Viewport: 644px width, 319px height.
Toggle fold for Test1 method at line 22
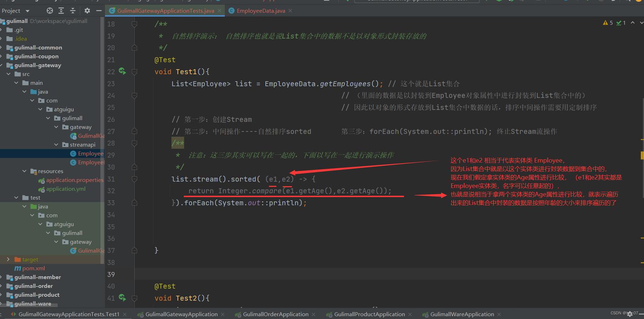tap(134, 72)
